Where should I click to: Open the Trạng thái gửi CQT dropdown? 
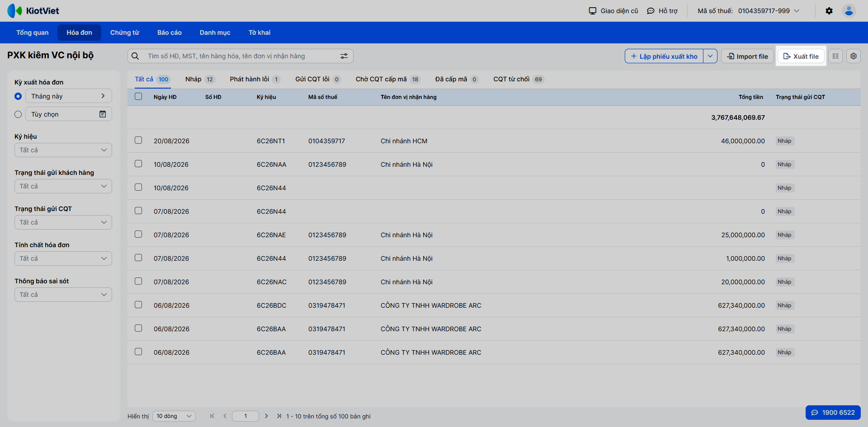pos(63,222)
